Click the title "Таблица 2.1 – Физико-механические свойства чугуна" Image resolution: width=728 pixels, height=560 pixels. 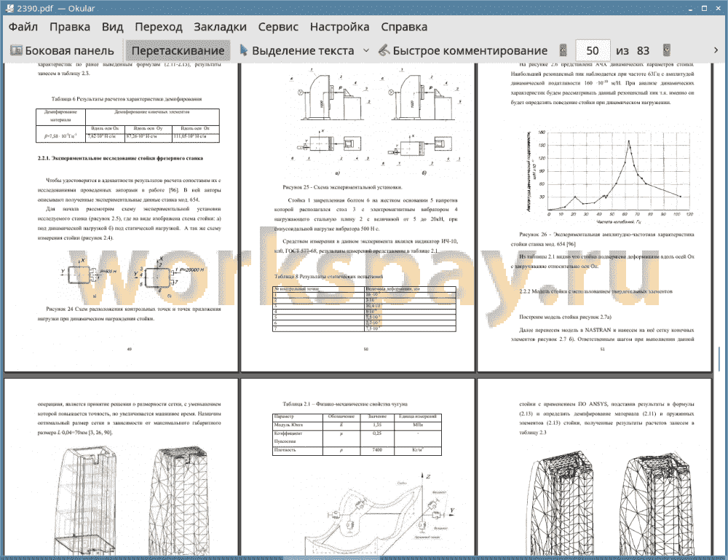tap(345, 404)
